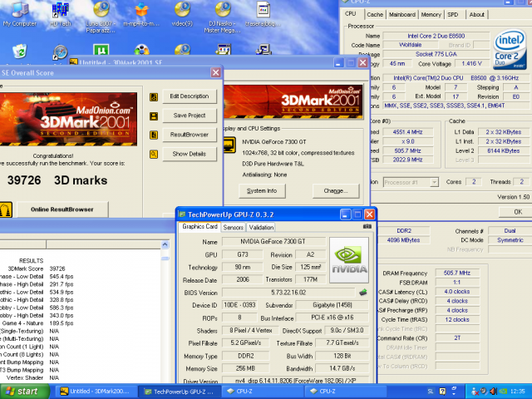Switch to SPD tab in CPU-Z

pyautogui.click(x=453, y=15)
